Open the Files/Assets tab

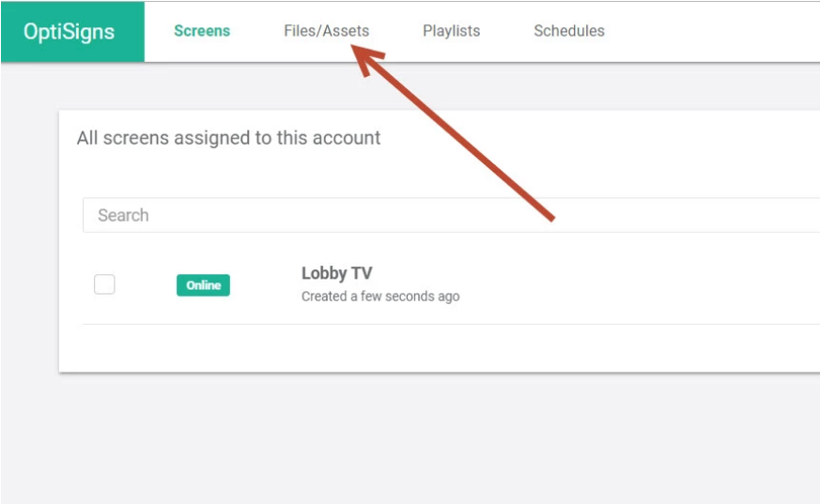point(326,31)
